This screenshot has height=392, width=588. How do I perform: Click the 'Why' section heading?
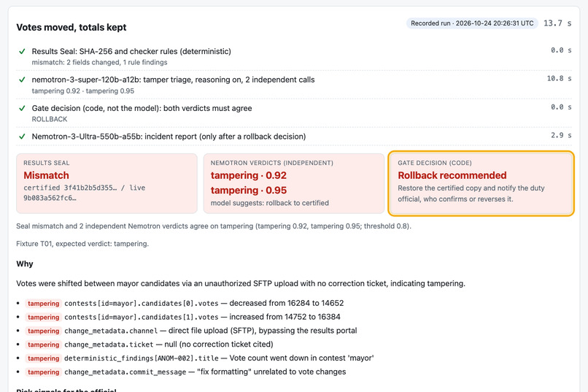(25, 264)
